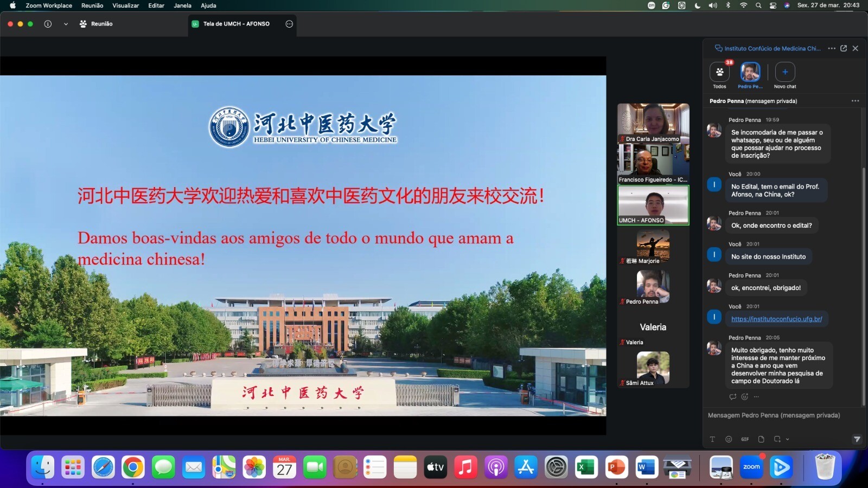Click the GIF button in chat toolbar
The image size is (868, 488).
point(745,439)
